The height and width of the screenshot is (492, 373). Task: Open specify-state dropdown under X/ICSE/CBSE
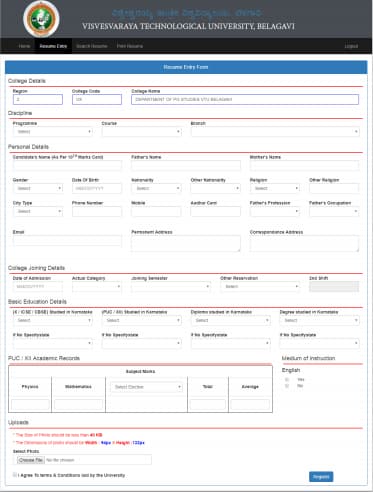(x=53, y=343)
